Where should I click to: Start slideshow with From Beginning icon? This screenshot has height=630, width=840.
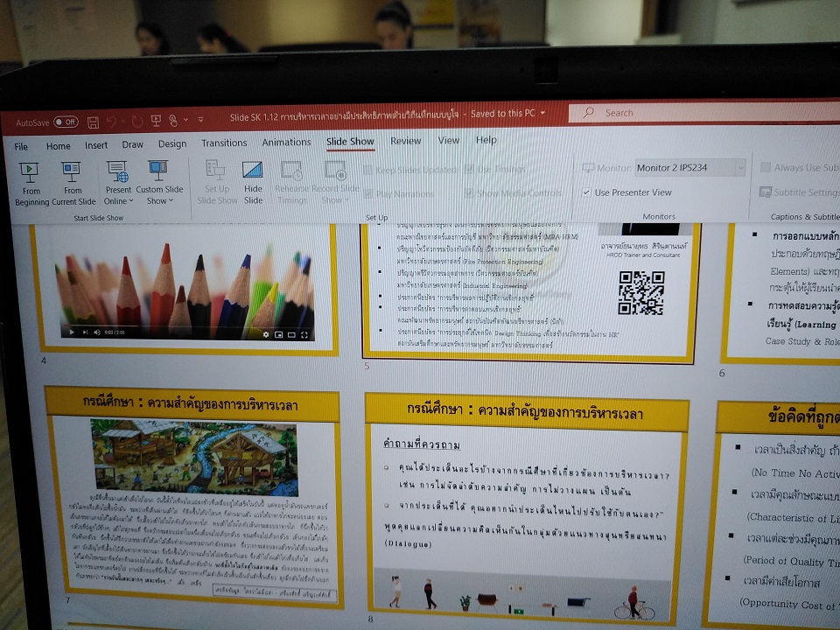[30, 171]
